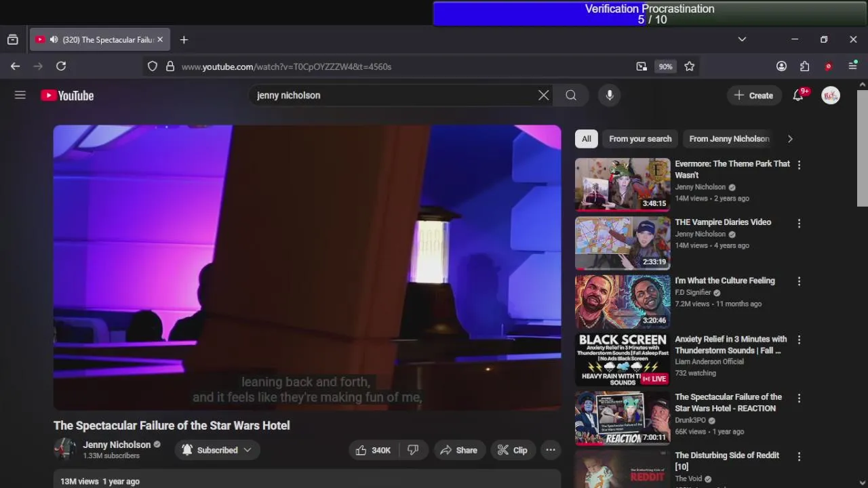Image resolution: width=868 pixels, height=488 pixels.
Task: Select the All filter chip
Action: [587, 139]
